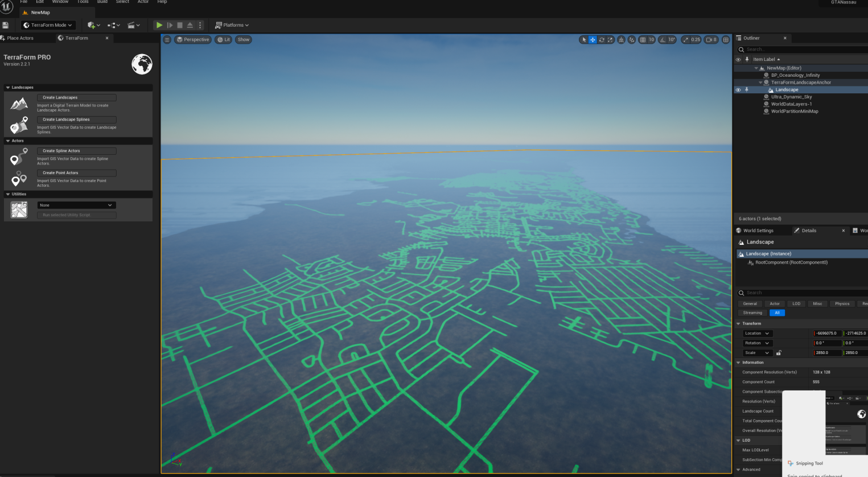Collapse the Utilities section in TerraForm

pyautogui.click(x=8, y=194)
